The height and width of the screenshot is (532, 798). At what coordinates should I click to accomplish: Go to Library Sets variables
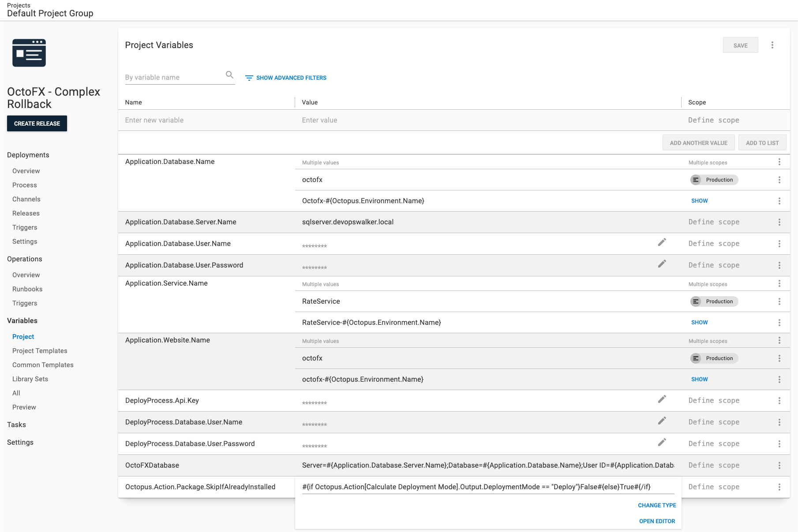click(x=30, y=379)
